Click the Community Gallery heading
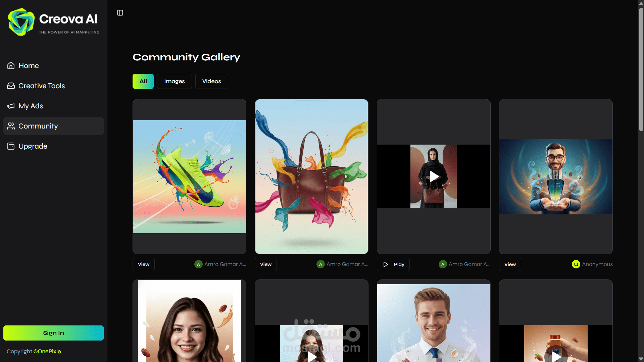The height and width of the screenshot is (362, 644). pos(186,57)
